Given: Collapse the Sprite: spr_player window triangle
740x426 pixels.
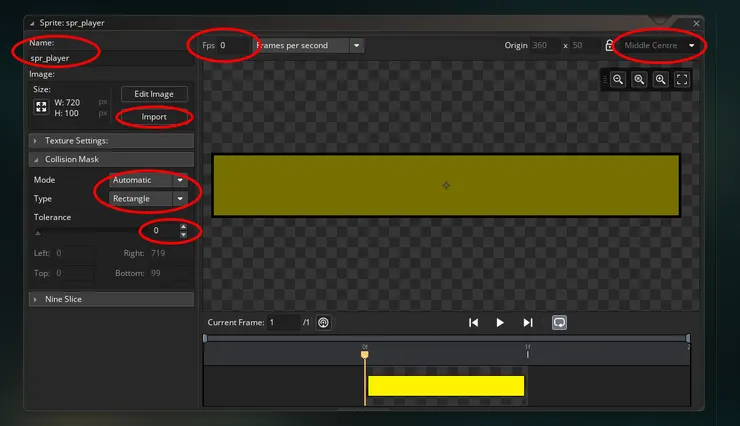Looking at the screenshot, I should [32, 23].
